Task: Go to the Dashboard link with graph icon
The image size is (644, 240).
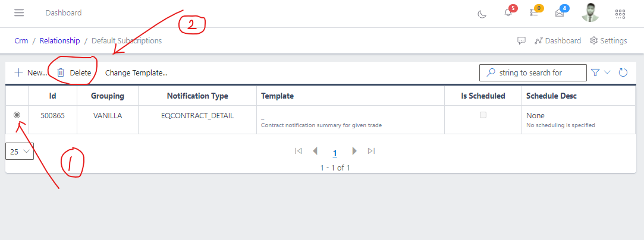Action: click(x=558, y=40)
